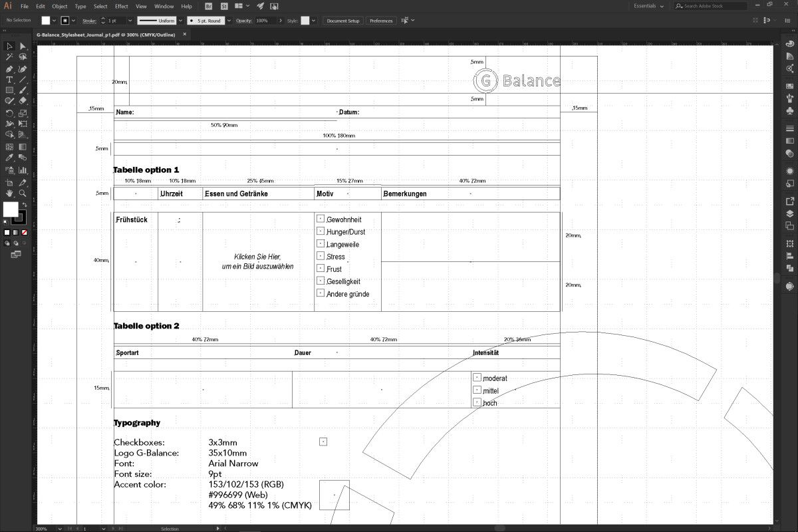Open Bridge with the Br icon
The width and height of the screenshot is (798, 532).
pyautogui.click(x=208, y=6)
